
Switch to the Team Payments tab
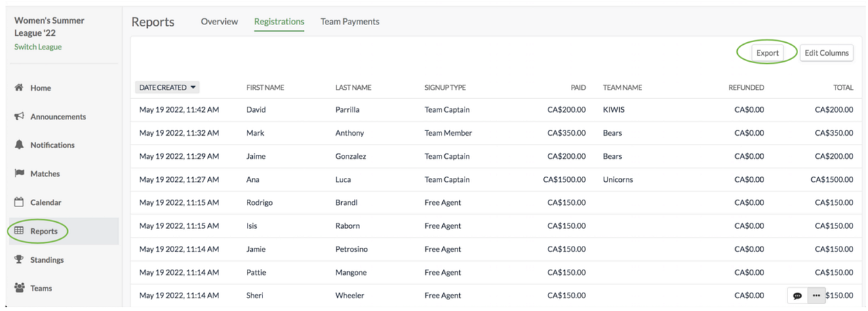[x=350, y=22]
